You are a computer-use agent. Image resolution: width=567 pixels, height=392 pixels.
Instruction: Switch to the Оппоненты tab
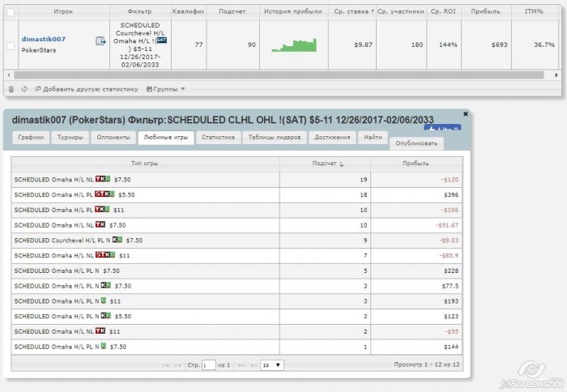pos(113,138)
